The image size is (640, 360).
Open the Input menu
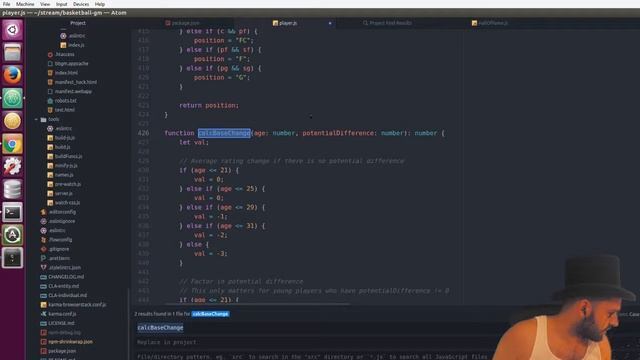62,4
